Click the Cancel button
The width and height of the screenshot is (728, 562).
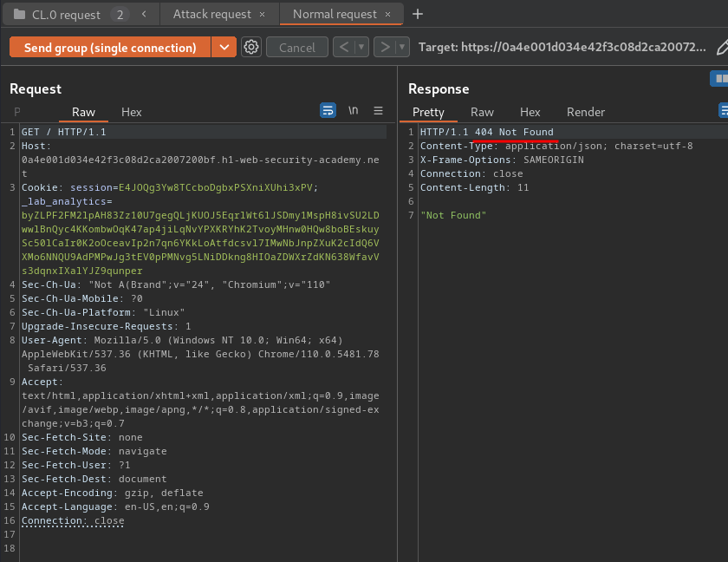tap(297, 48)
